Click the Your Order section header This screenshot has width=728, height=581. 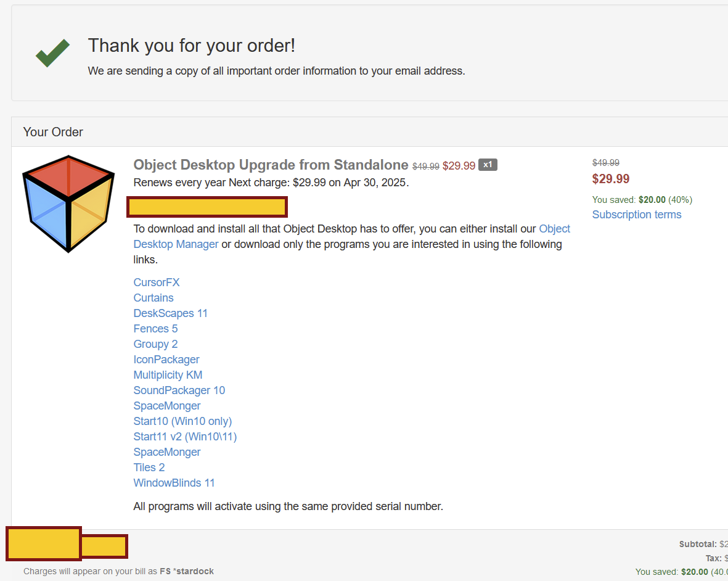click(53, 132)
